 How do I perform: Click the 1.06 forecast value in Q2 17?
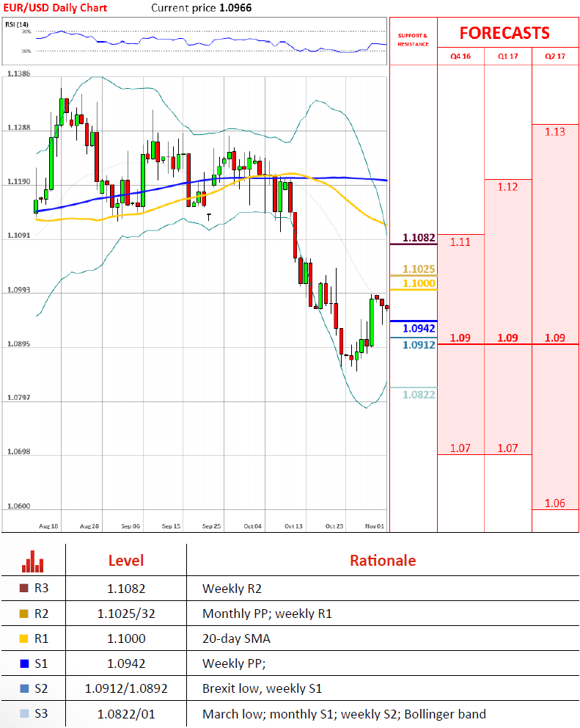point(555,503)
